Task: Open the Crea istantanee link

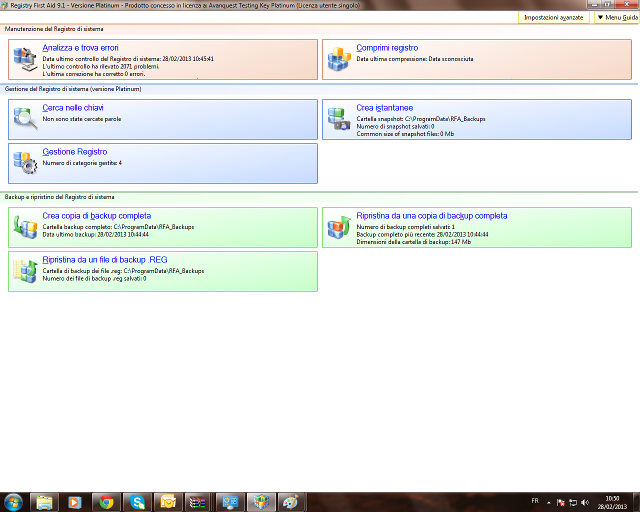Action: (x=384, y=108)
